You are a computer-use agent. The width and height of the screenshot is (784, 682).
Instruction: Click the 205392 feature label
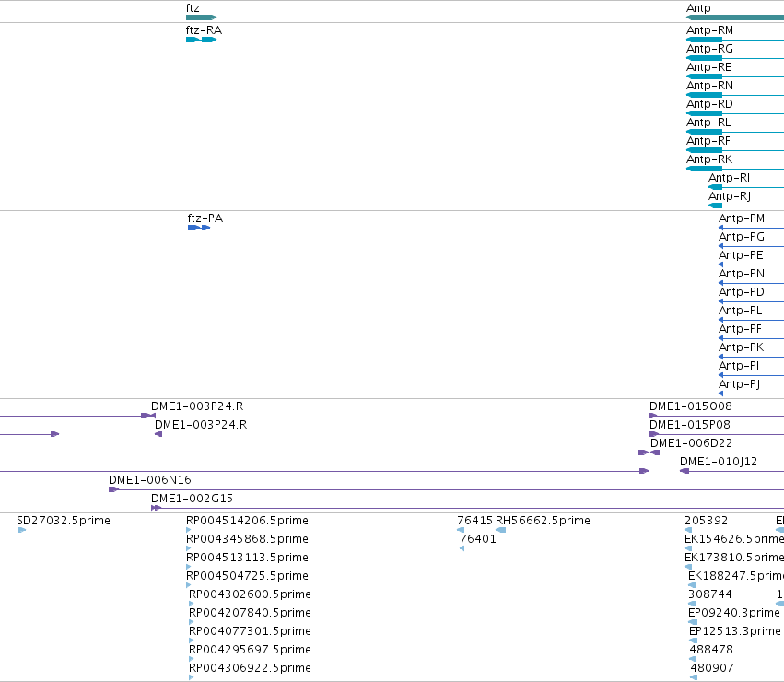click(707, 521)
